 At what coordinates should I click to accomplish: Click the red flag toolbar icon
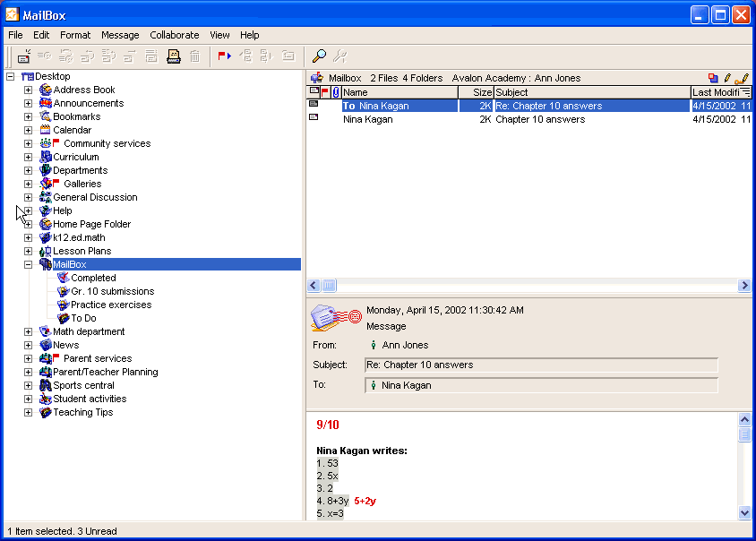point(224,56)
